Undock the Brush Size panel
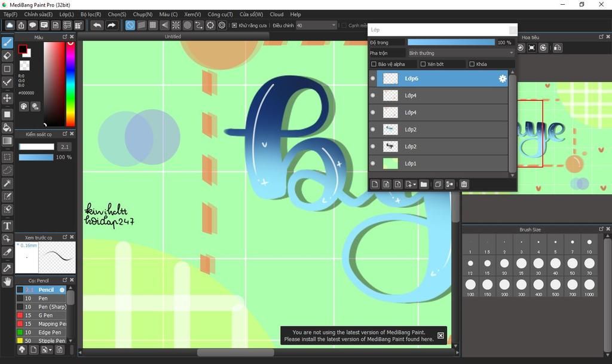This screenshot has height=364, width=612. pos(601,229)
